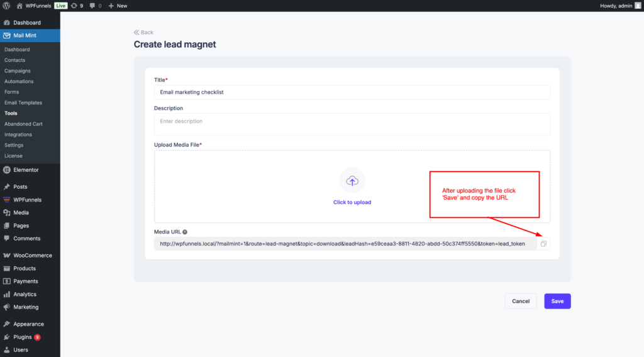The width and height of the screenshot is (644, 357).
Task: Click the Pages icon in sidebar
Action: click(x=6, y=226)
